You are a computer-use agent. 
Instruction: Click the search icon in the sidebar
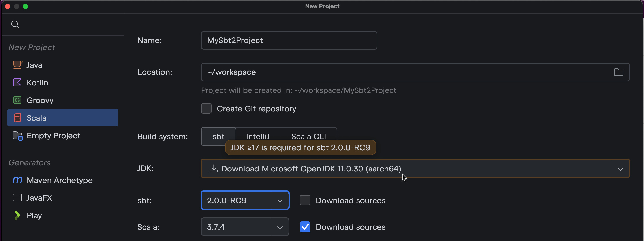15,24
